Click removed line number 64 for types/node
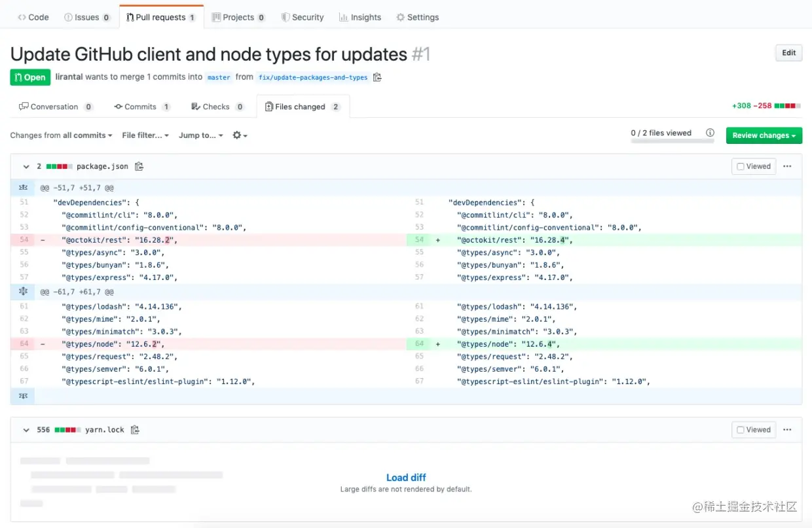 coord(24,343)
